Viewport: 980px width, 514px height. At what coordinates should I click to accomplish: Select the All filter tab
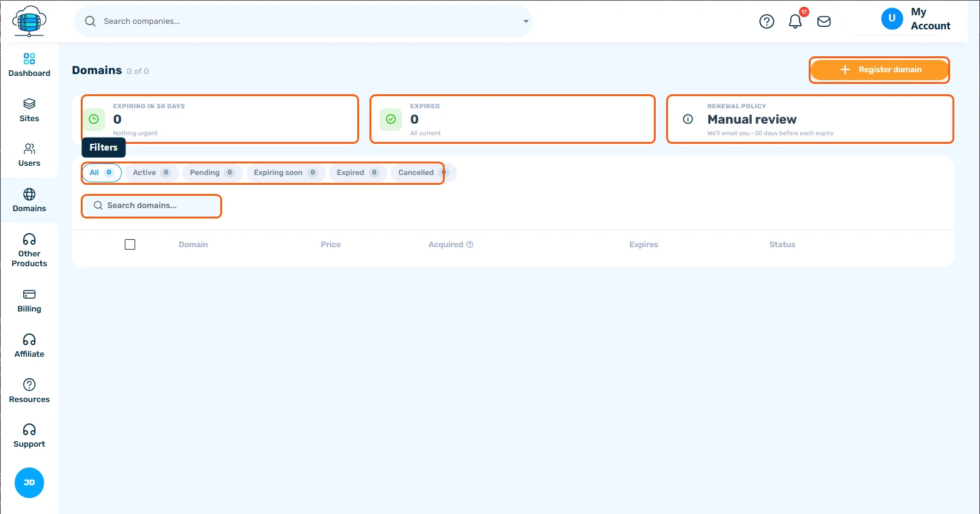tap(102, 173)
